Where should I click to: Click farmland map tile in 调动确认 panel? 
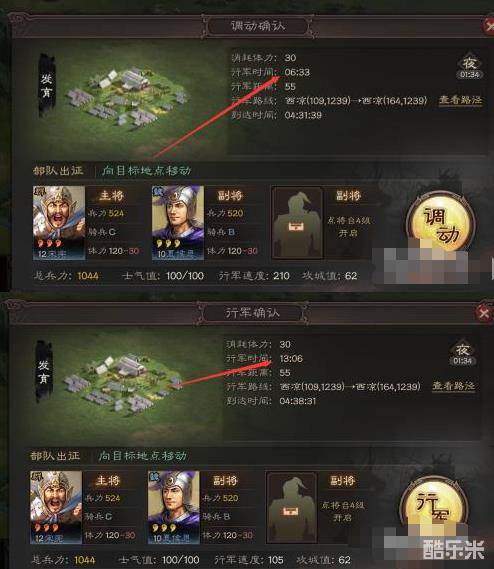(x=127, y=96)
